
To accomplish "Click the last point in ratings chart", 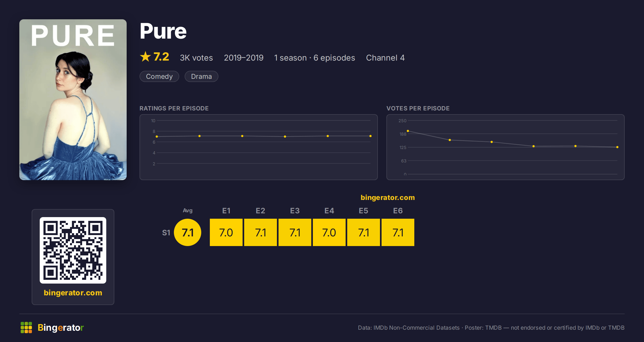I will coord(371,136).
